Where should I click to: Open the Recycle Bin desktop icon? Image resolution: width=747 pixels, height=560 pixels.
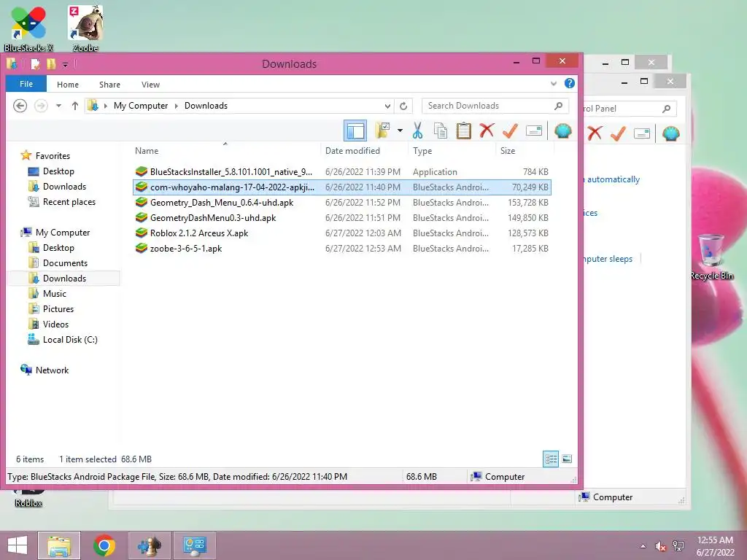click(x=711, y=256)
